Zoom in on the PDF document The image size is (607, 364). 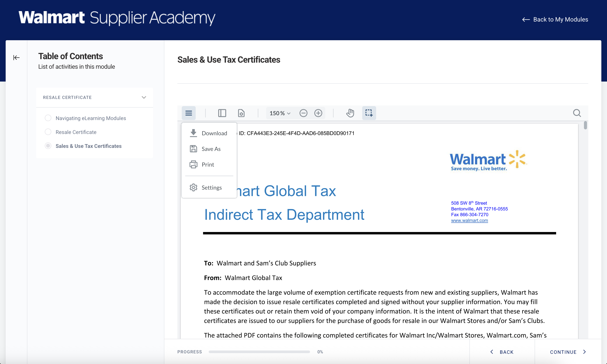pyautogui.click(x=318, y=113)
